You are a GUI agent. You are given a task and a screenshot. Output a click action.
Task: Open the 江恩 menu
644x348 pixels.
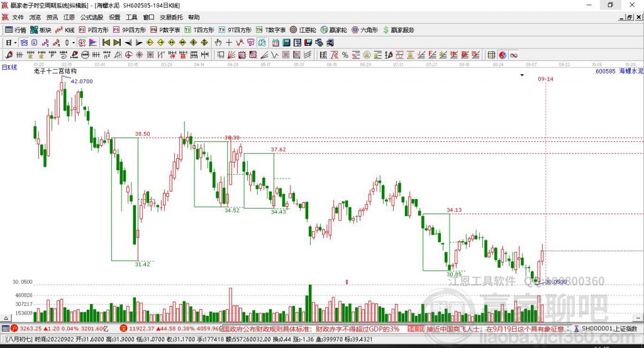point(69,17)
